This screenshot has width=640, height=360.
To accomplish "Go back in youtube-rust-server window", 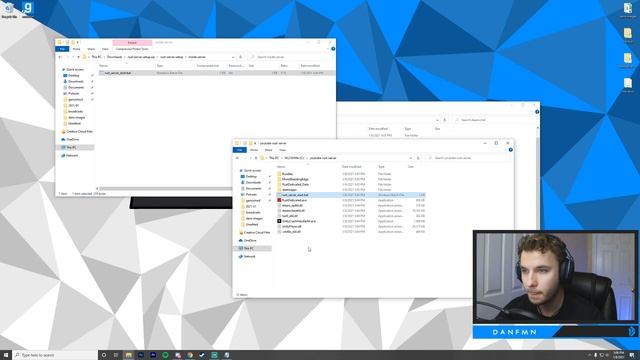I will point(237,158).
